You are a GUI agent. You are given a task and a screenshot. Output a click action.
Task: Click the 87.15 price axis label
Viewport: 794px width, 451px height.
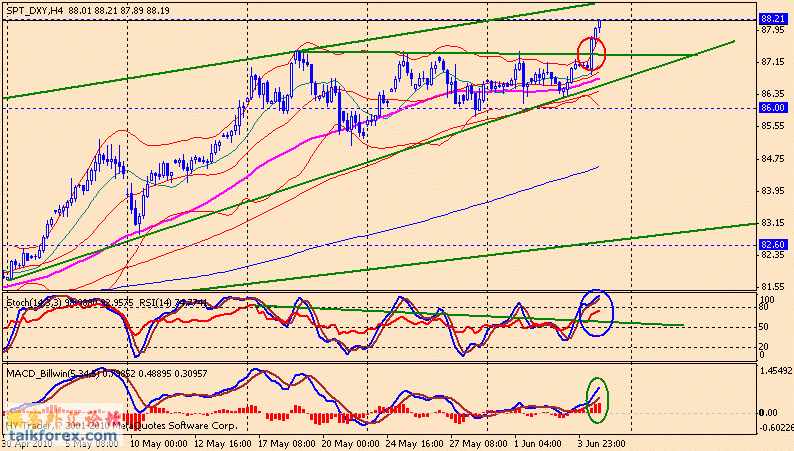click(773, 62)
